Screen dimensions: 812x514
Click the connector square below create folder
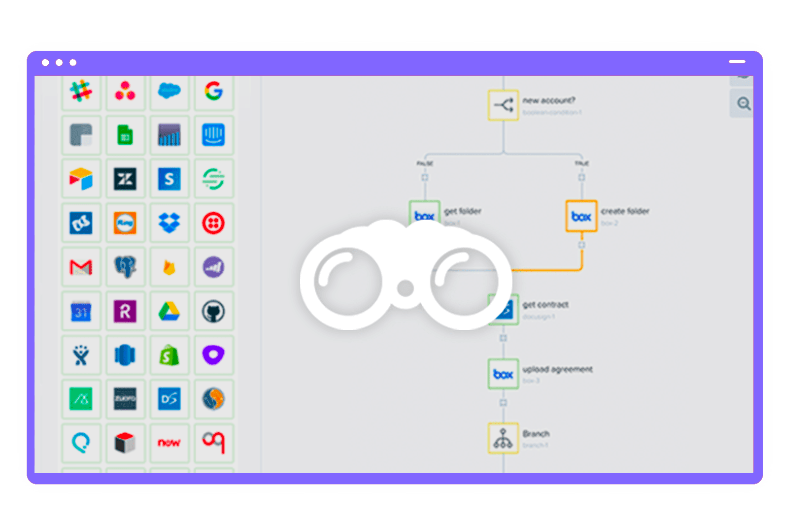pyautogui.click(x=581, y=245)
